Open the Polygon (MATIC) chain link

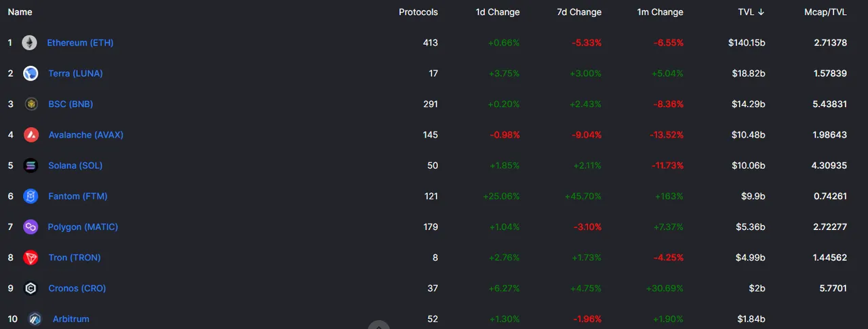[83, 227]
